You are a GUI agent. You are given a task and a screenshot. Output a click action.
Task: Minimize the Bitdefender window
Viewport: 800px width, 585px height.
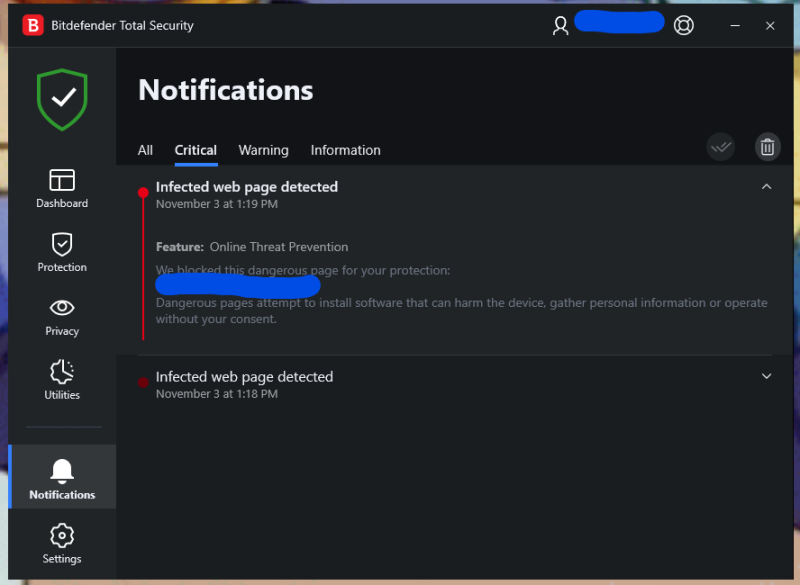735,26
